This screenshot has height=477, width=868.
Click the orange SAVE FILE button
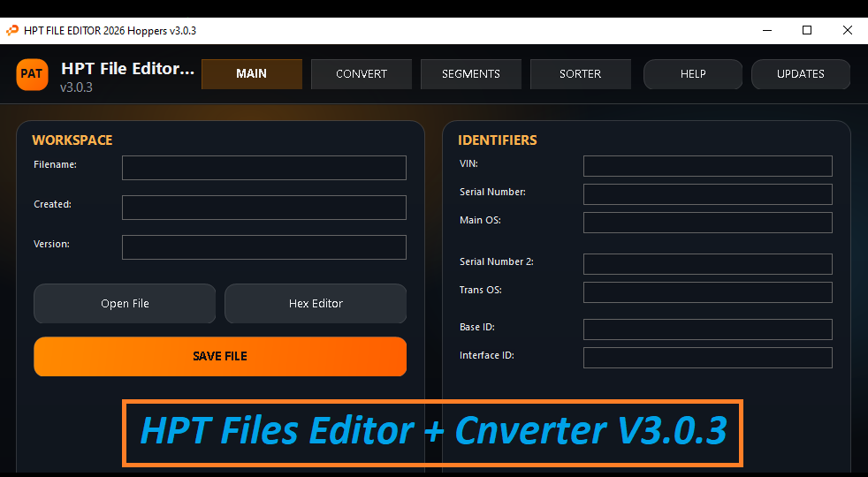pos(220,357)
